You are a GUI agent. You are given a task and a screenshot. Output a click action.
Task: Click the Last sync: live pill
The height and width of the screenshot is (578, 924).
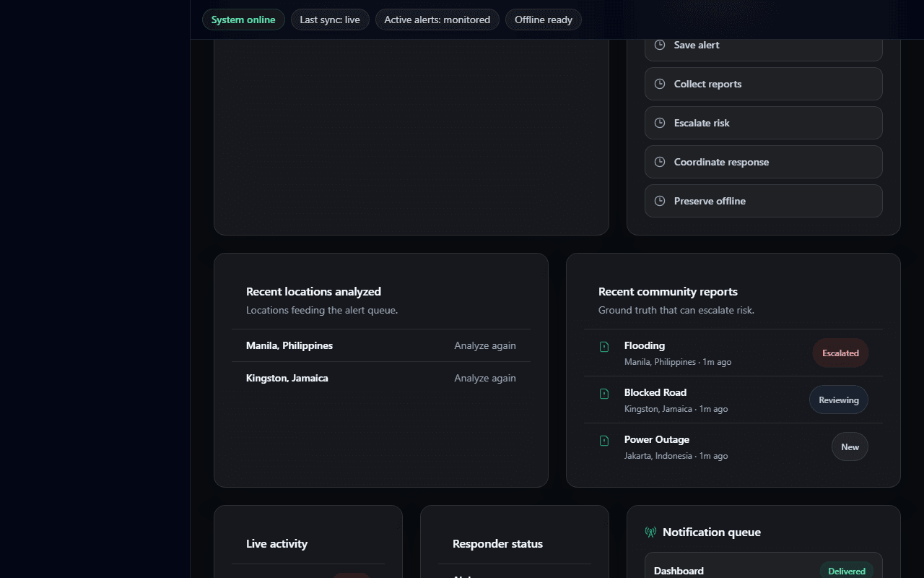click(330, 20)
